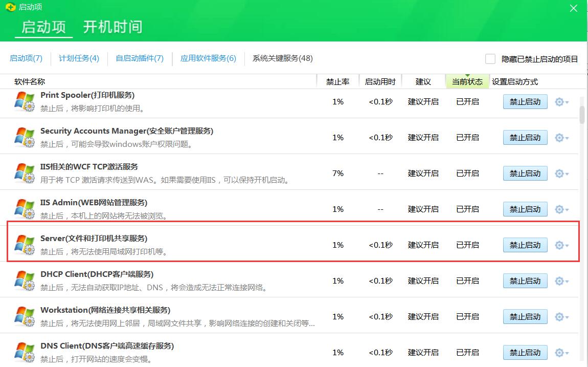Viewport: 588px width, 367px height.
Task: 点击禁止率列标题排序
Action: click(x=337, y=81)
